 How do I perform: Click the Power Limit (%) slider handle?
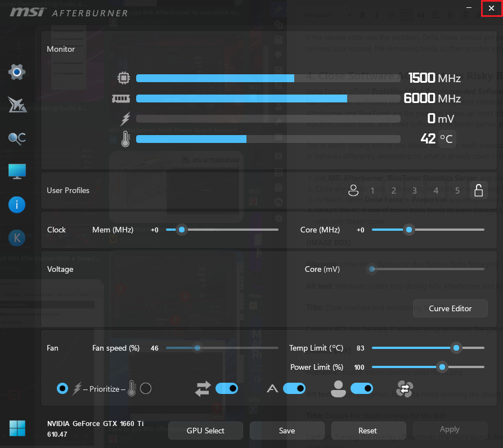tap(442, 367)
